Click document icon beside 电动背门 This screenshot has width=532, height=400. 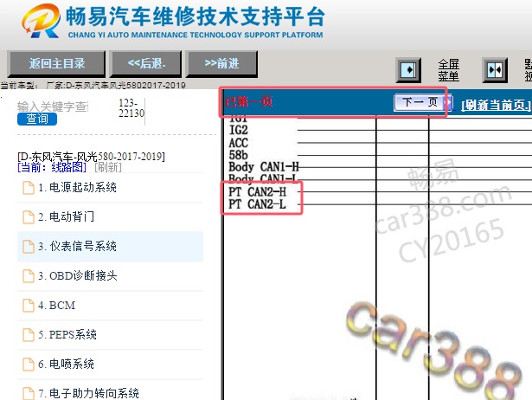29,217
